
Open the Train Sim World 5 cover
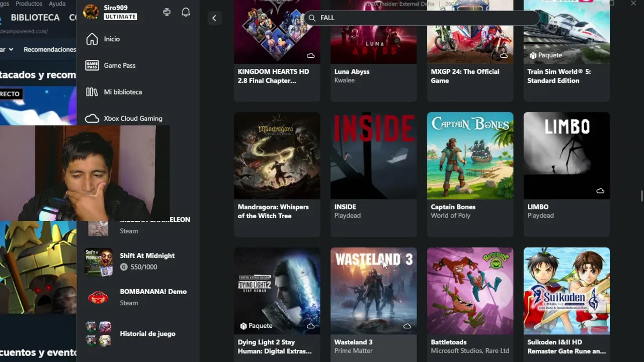pyautogui.click(x=567, y=32)
